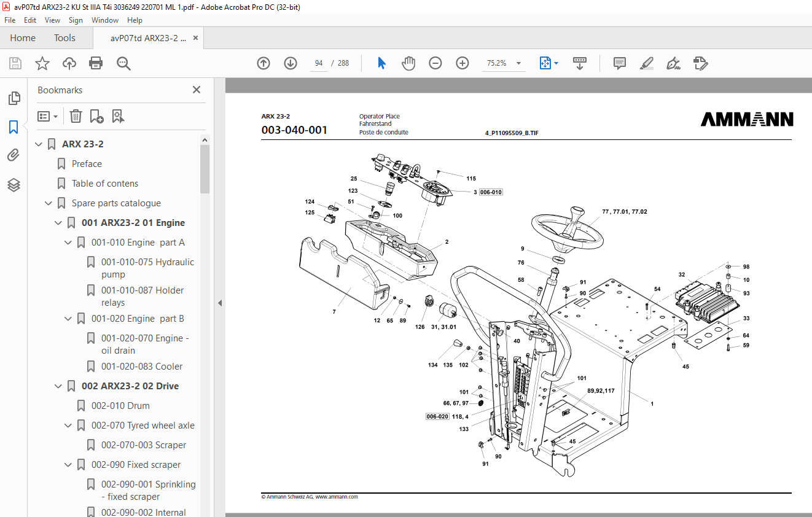Activate the Selection arrow tool
Screen dimensions: 812x517
pyautogui.click(x=381, y=63)
